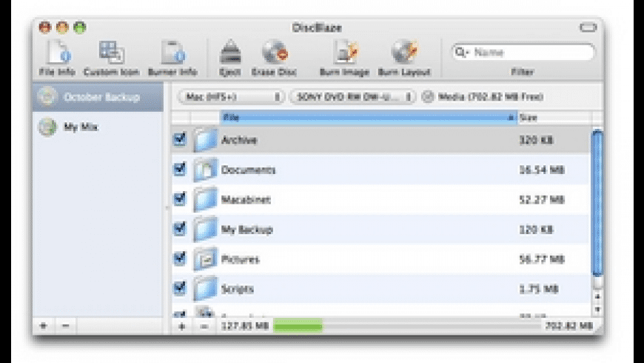Viewport: 644px width, 363px height.
Task: Click the Pictures folder icon
Action: point(205,259)
